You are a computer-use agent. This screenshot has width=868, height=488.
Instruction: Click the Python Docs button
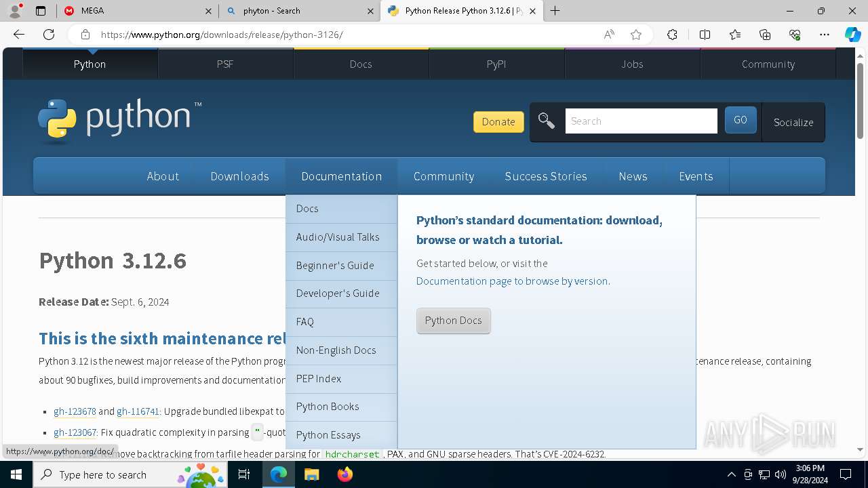[453, 321]
